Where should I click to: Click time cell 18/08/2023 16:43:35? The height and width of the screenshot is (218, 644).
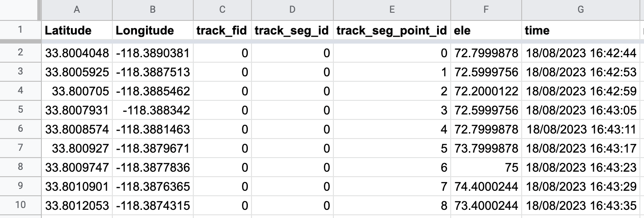(x=580, y=206)
